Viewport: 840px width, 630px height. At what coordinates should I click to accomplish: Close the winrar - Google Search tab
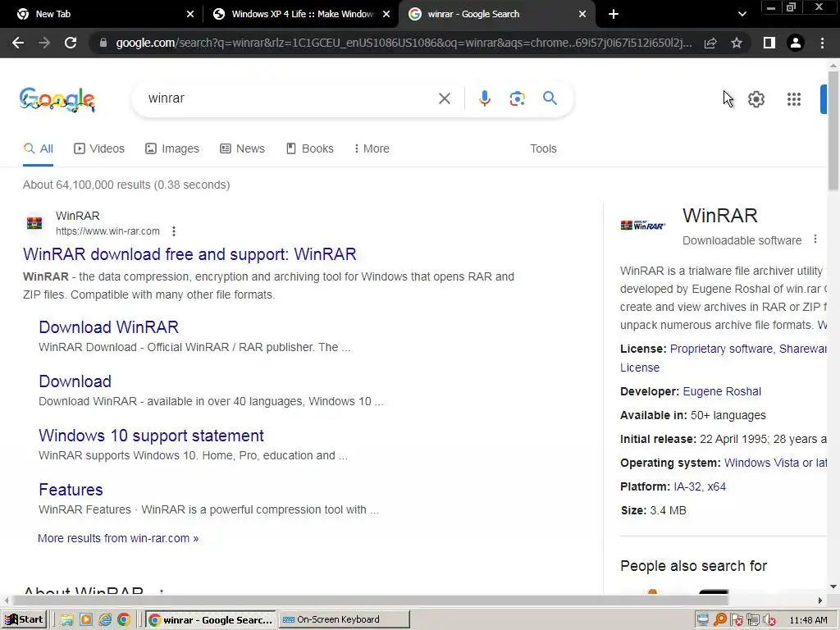click(582, 15)
